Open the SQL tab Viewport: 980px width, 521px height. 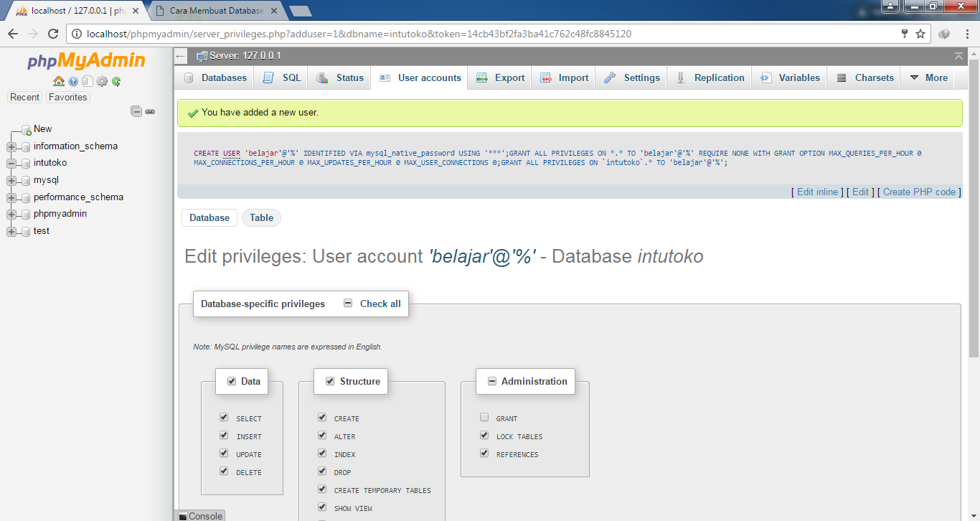(281, 78)
